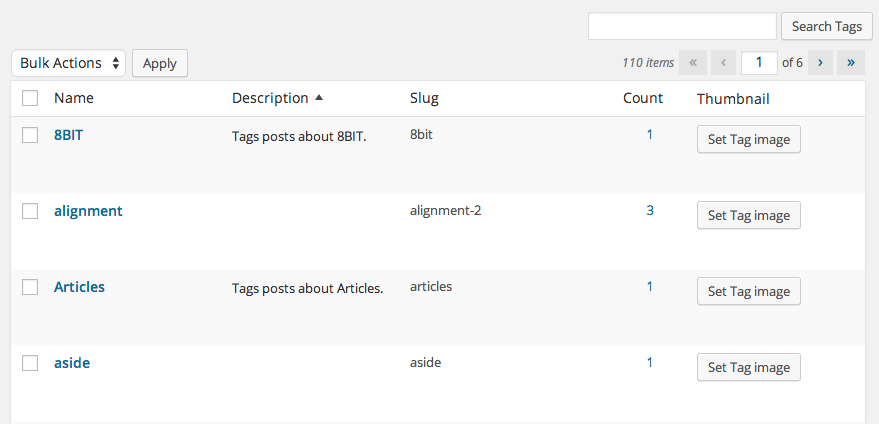Screen dimensions: 879x424
Task: Focus the tag search text field
Action: (682, 26)
